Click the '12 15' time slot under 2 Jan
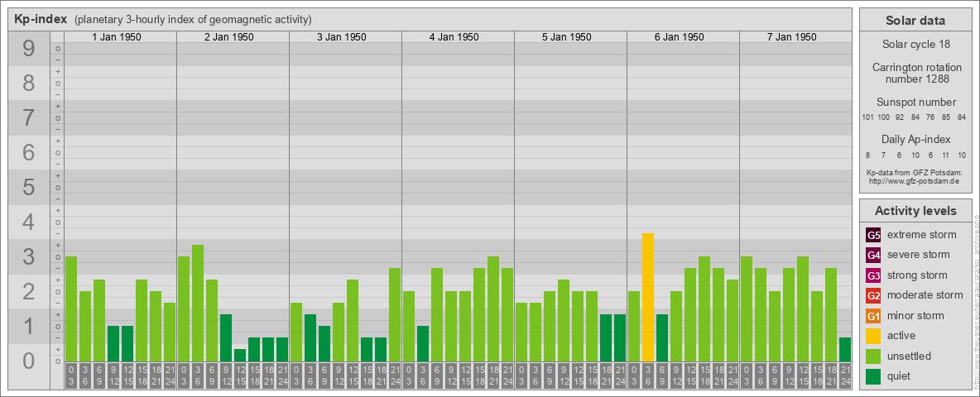The image size is (980, 397). point(240,376)
